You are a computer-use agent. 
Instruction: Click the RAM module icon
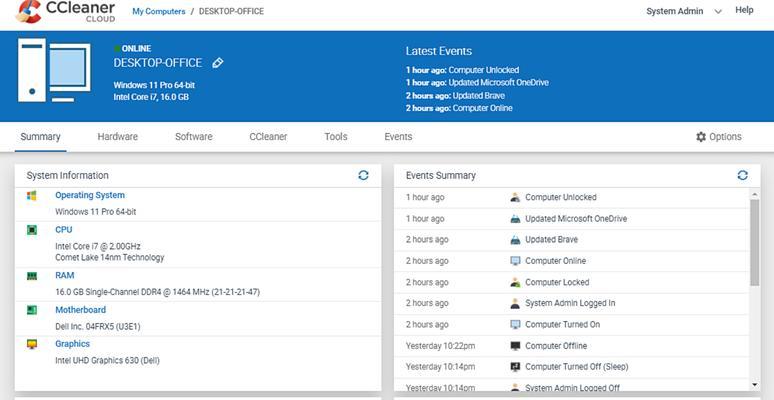pos(32,276)
